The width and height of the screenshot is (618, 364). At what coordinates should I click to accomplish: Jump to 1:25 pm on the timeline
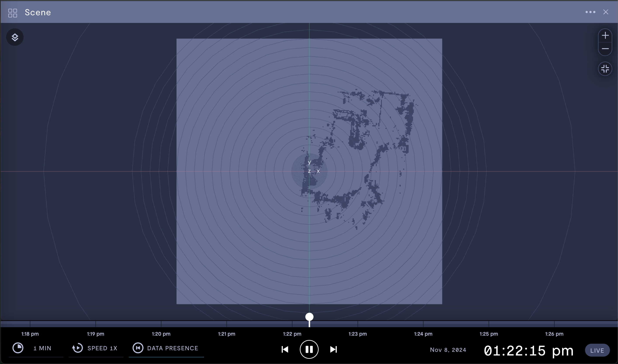coord(489,334)
